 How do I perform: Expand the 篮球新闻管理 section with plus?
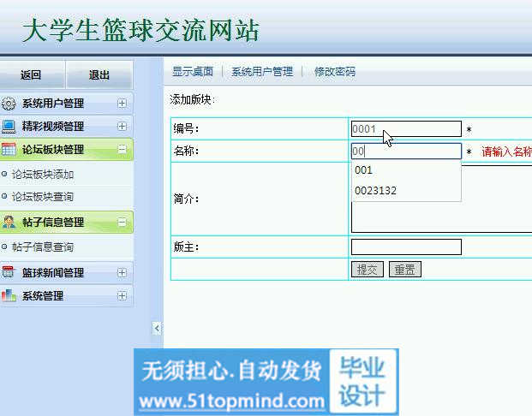(122, 272)
